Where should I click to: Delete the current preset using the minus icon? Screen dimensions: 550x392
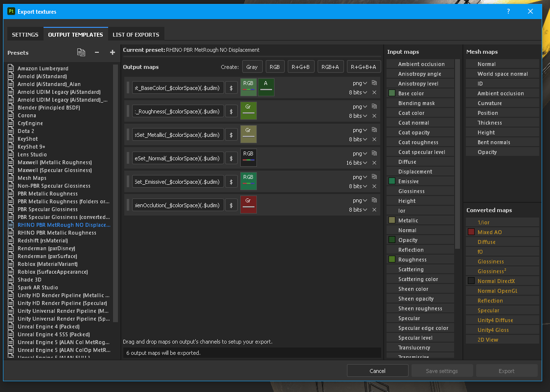(x=96, y=52)
